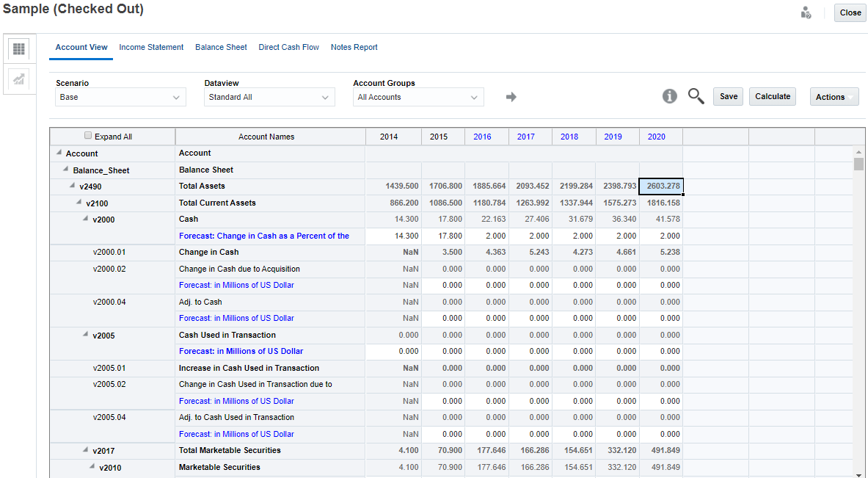Screen dimensions: 868x478
Task: Click the search magnifier icon
Action: coord(696,95)
